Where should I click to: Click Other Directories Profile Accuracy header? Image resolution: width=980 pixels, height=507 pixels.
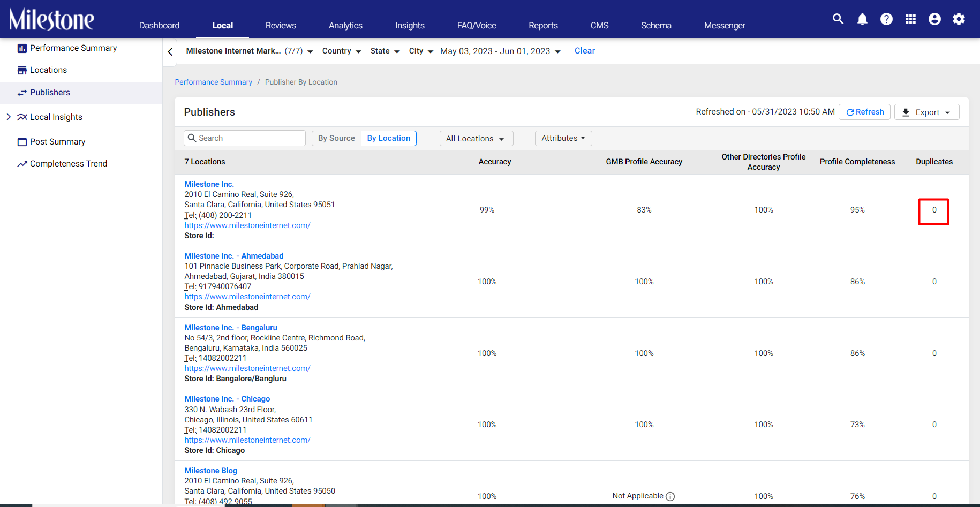click(x=764, y=162)
